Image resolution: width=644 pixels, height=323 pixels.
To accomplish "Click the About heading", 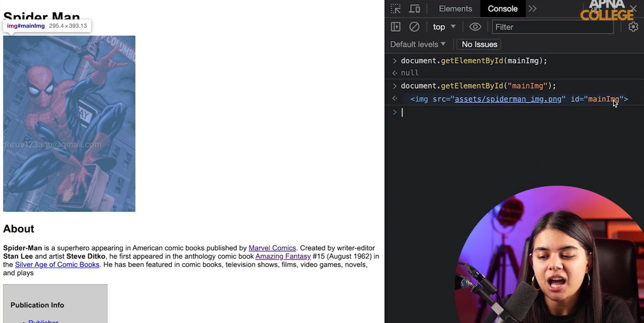I will (x=19, y=229).
